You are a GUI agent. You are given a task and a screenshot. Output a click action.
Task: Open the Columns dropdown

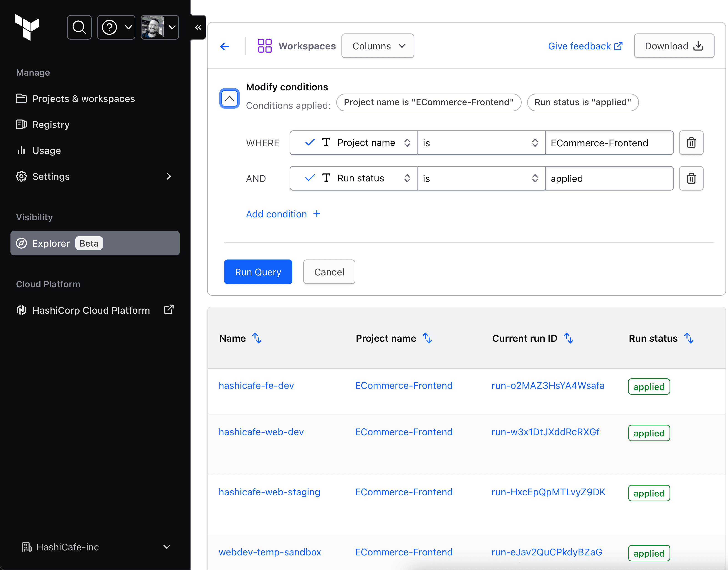coord(377,46)
